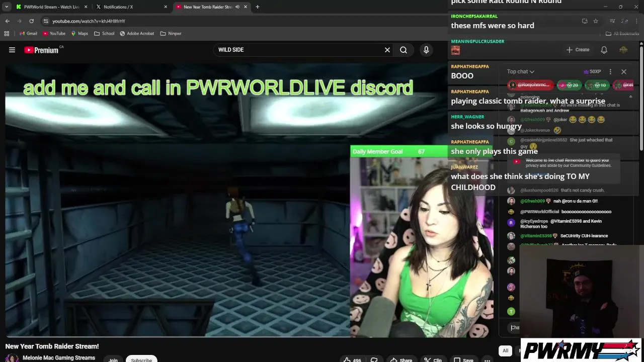Image resolution: width=644 pixels, height=362 pixels.
Task: Open a new browser tab
Action: pos(257,7)
